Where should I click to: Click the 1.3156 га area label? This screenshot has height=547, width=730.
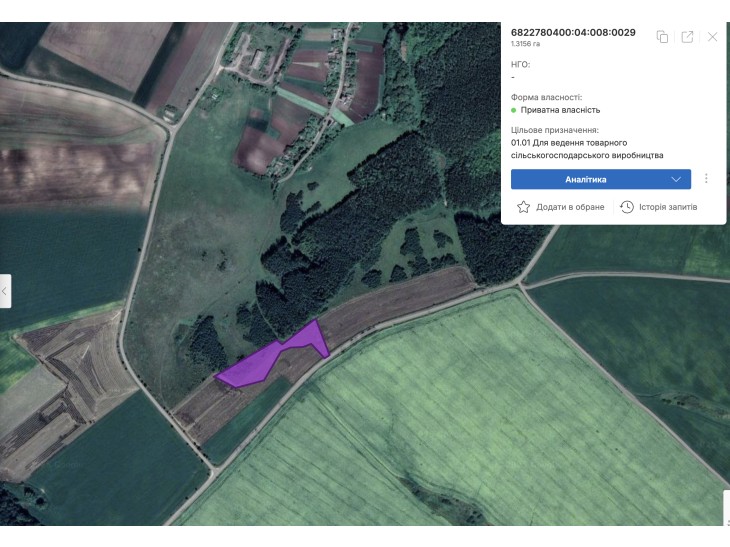[x=525, y=44]
